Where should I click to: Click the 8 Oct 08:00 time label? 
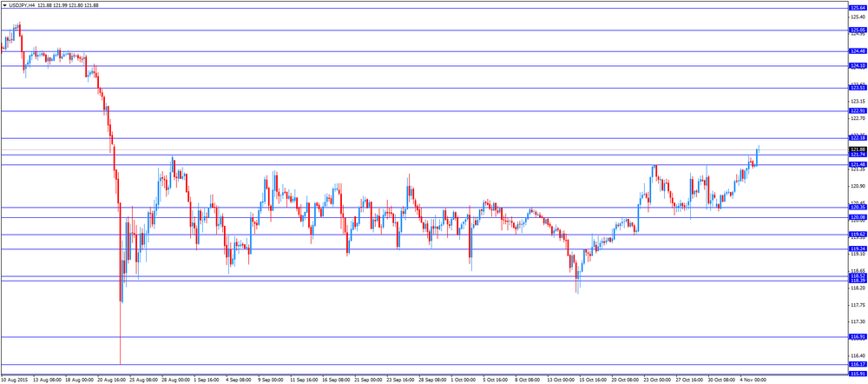[x=528, y=381]
